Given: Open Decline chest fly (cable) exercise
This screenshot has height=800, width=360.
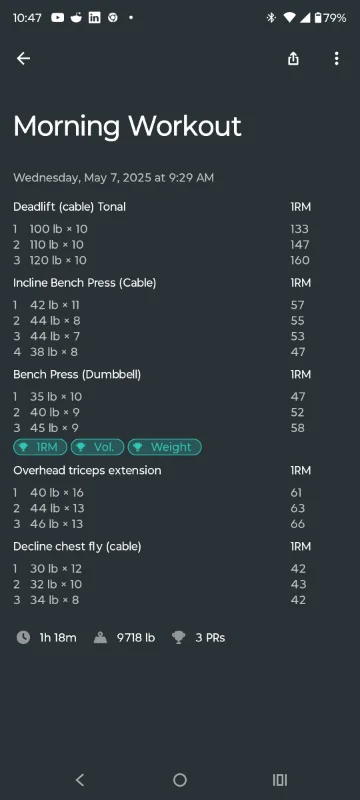Looking at the screenshot, I should tap(77, 546).
